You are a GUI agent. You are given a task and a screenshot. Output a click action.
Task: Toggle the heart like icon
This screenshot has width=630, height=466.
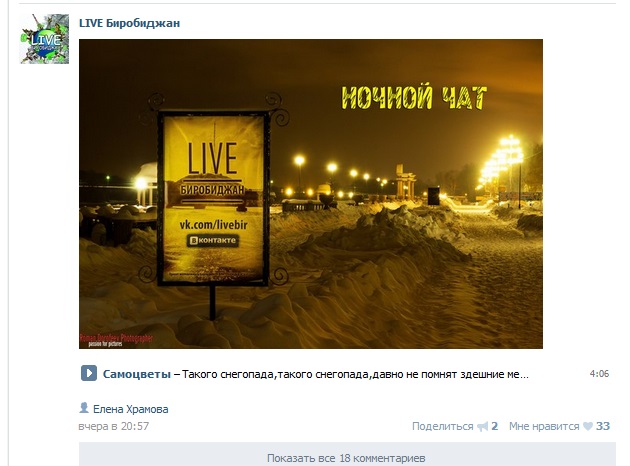[588, 426]
